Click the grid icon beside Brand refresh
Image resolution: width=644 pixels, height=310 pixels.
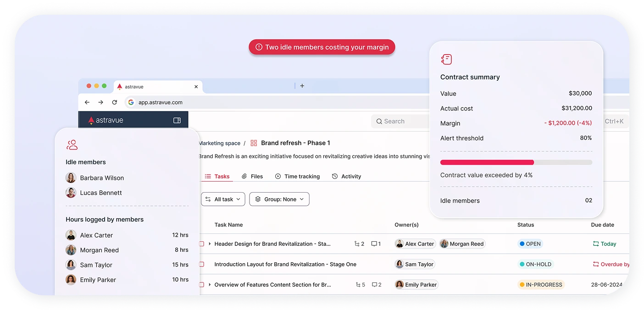click(x=254, y=143)
